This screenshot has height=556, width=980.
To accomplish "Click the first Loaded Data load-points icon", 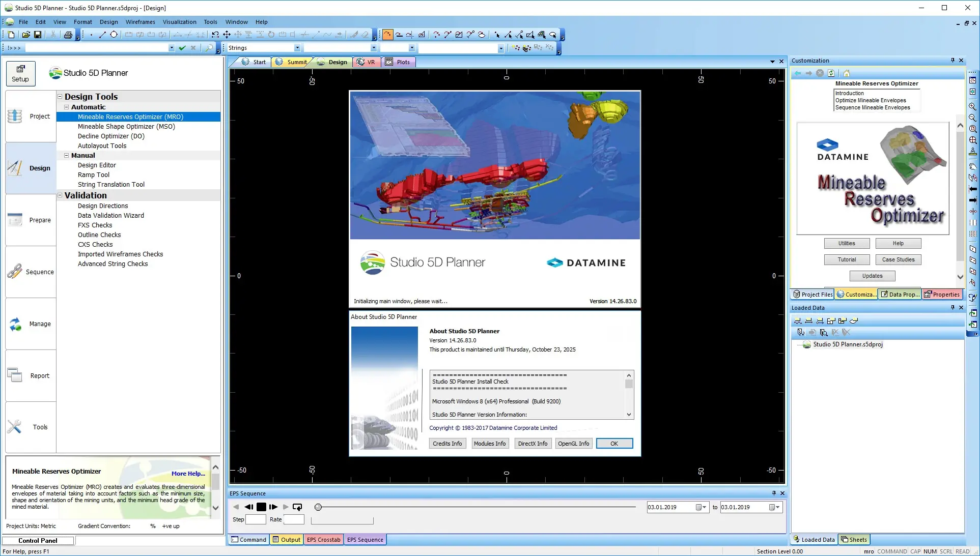I will coord(798,321).
